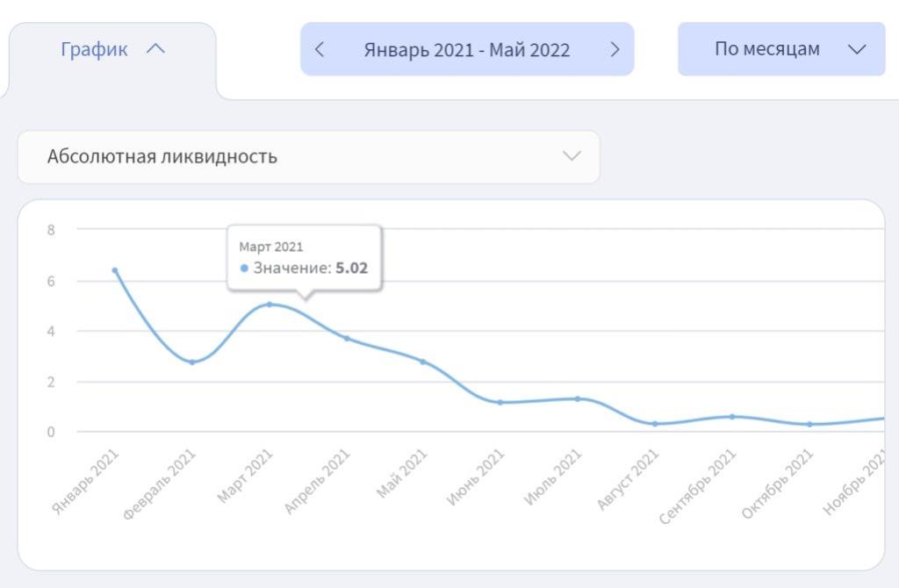Image resolution: width=899 pixels, height=588 pixels.
Task: Collapse the График tab chevron
Action: (155, 49)
